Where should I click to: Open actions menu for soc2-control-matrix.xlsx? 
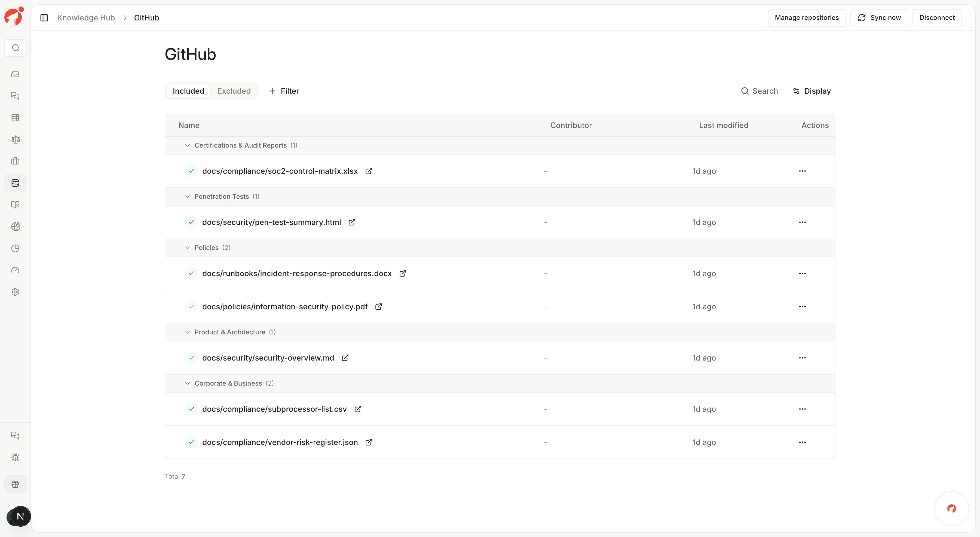802,171
